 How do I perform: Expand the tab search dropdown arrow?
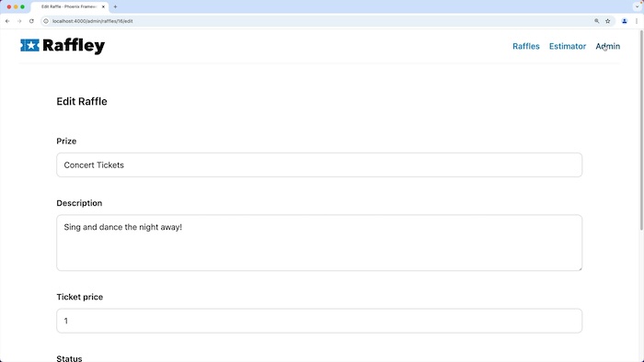click(x=638, y=6)
